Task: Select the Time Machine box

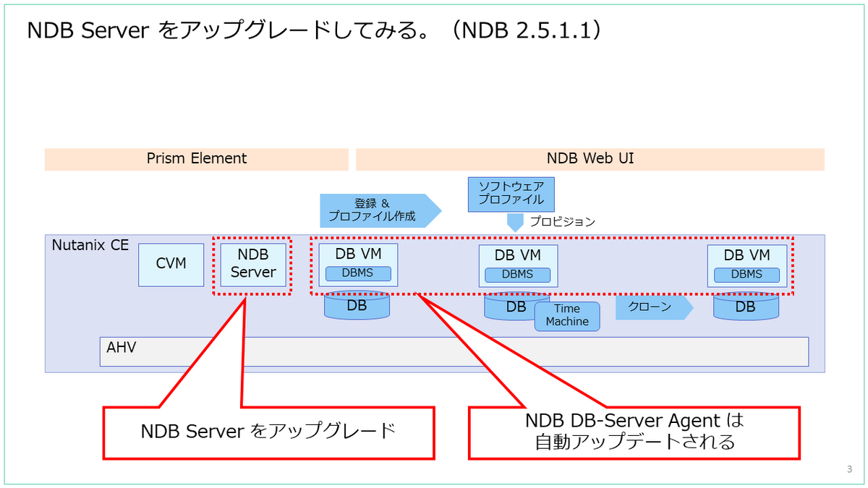Action: coord(567,316)
